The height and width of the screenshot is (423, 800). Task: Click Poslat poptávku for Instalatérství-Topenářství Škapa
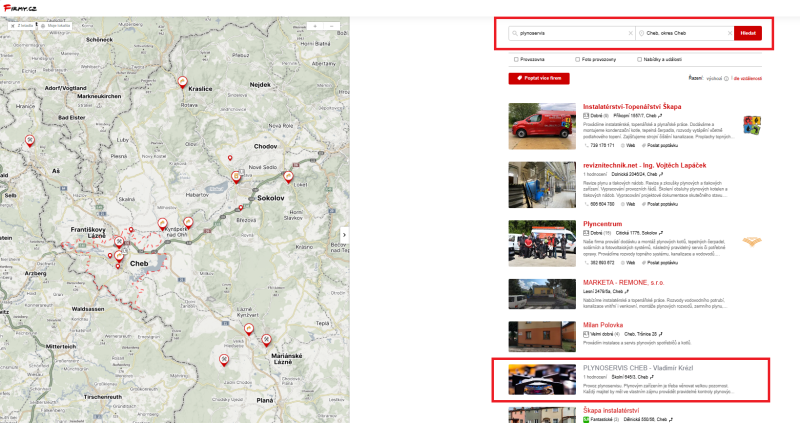[660, 145]
